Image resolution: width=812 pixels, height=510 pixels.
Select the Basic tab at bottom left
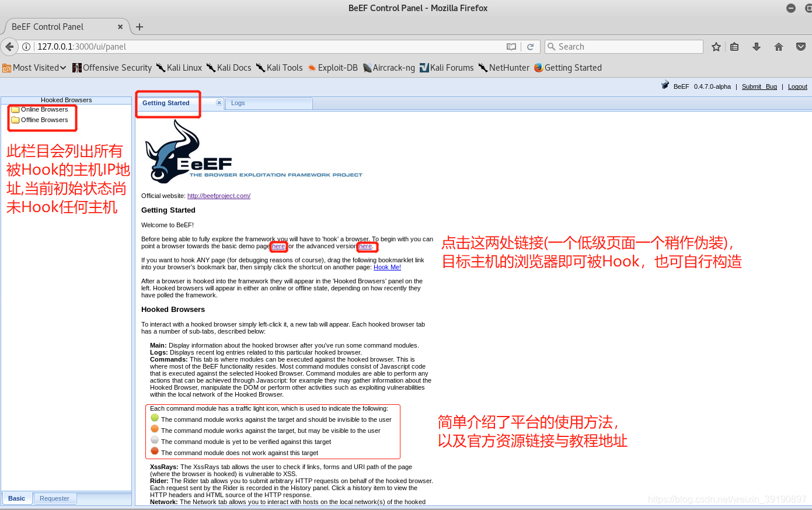(x=17, y=498)
